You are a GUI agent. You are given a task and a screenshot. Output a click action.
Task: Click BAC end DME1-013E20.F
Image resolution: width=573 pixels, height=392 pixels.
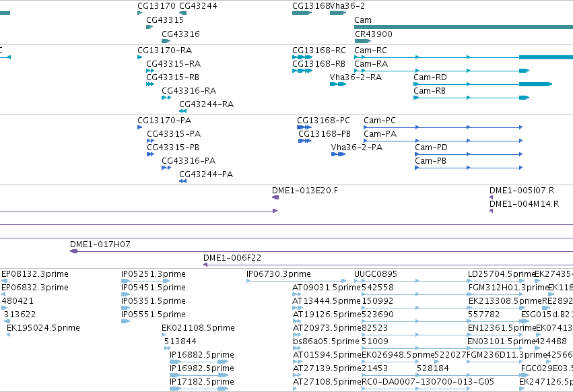(305, 191)
